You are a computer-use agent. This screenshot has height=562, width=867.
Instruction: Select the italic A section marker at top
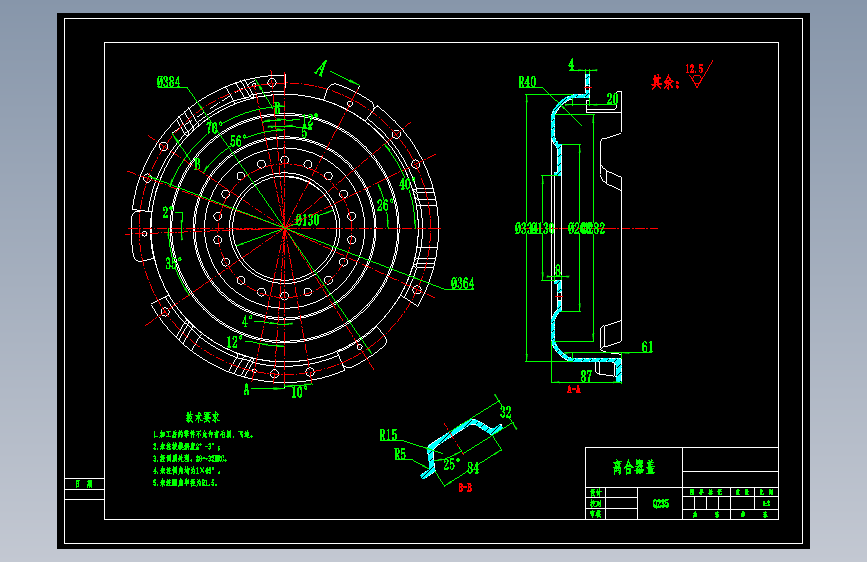coord(321,69)
